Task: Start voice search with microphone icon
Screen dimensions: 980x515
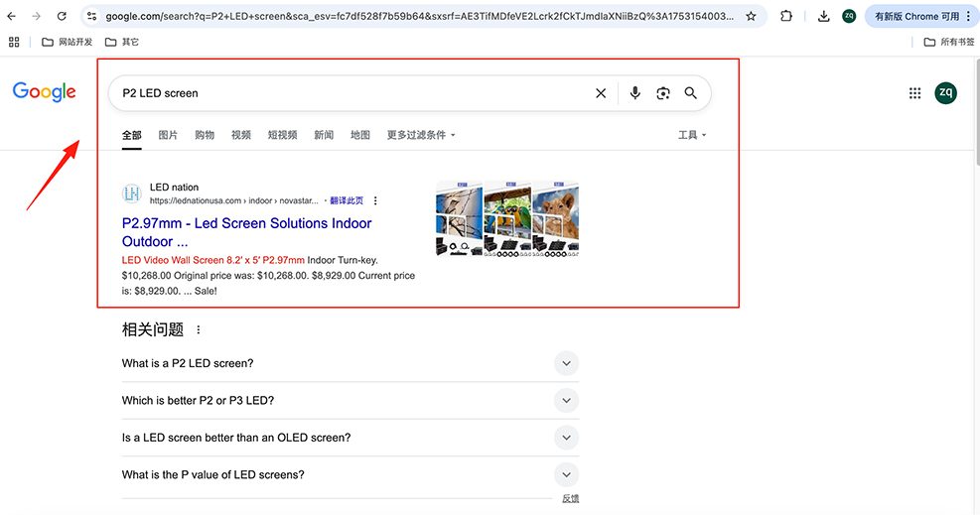Action: coord(635,93)
